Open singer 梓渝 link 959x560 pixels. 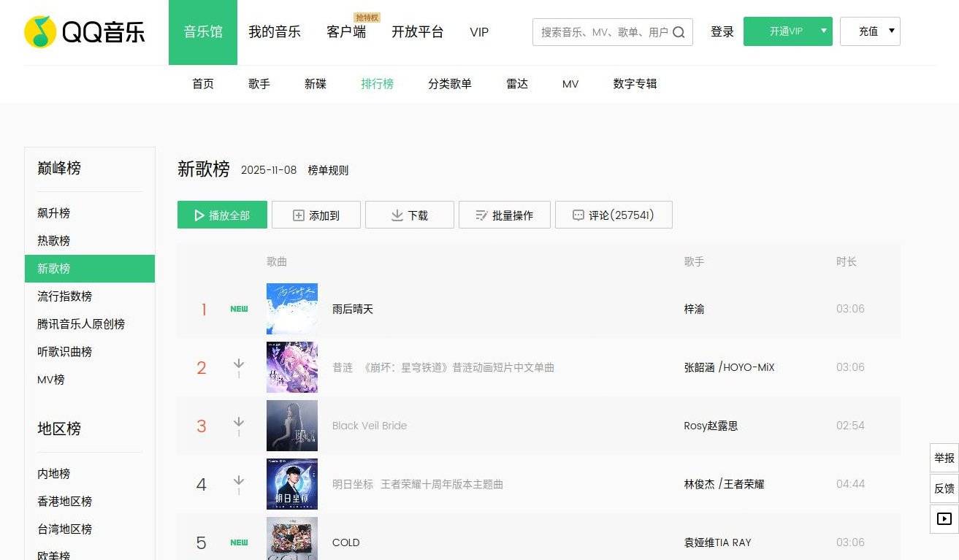coord(694,309)
